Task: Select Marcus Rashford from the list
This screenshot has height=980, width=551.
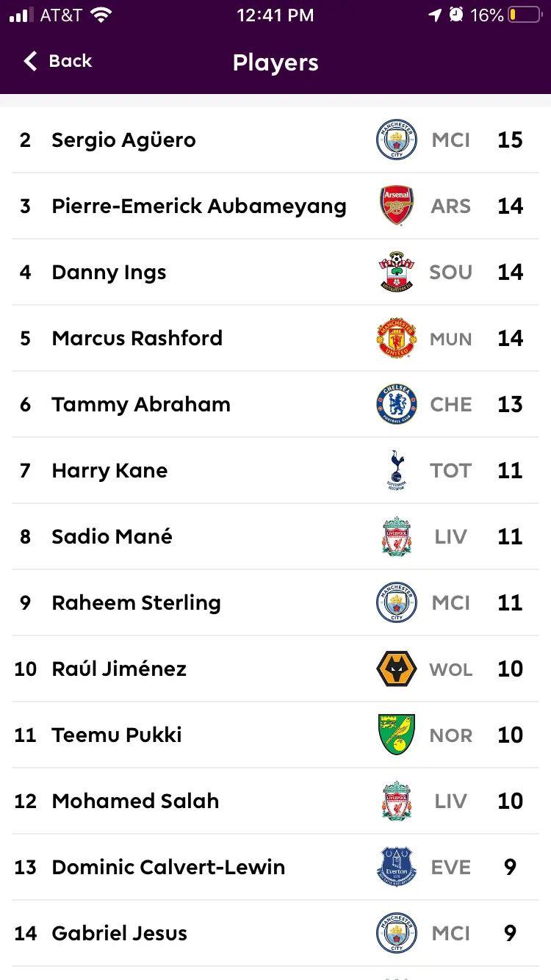Action: (x=137, y=339)
